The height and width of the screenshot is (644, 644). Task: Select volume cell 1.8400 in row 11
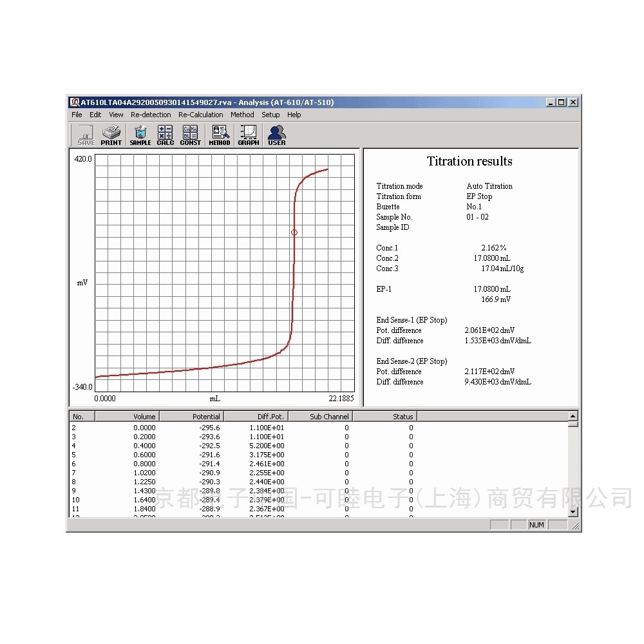144,509
